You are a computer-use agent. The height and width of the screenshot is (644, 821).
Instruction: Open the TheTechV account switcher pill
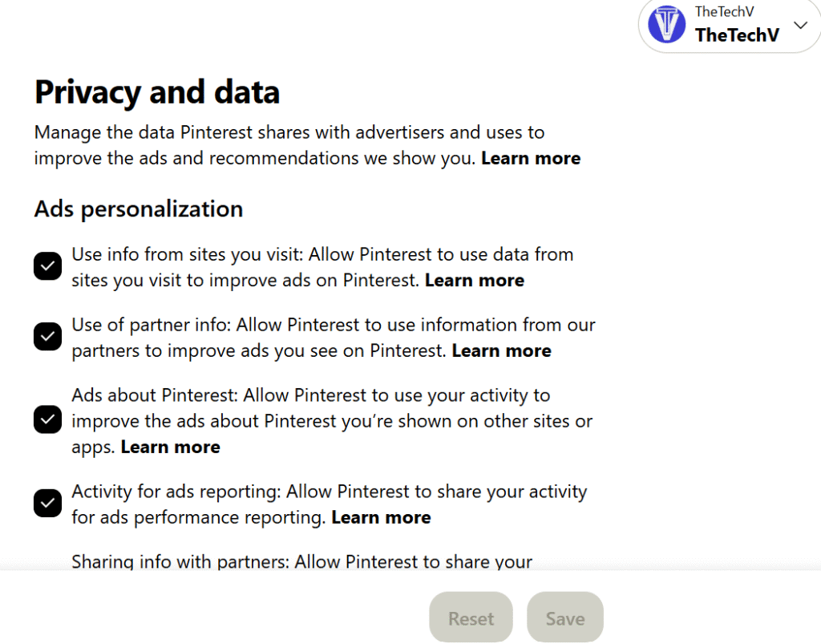point(730,25)
